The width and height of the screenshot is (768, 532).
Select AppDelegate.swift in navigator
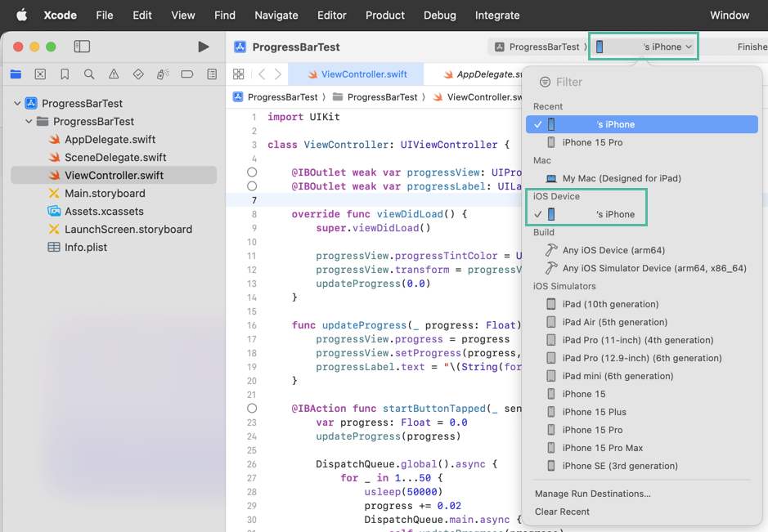pyautogui.click(x=114, y=140)
